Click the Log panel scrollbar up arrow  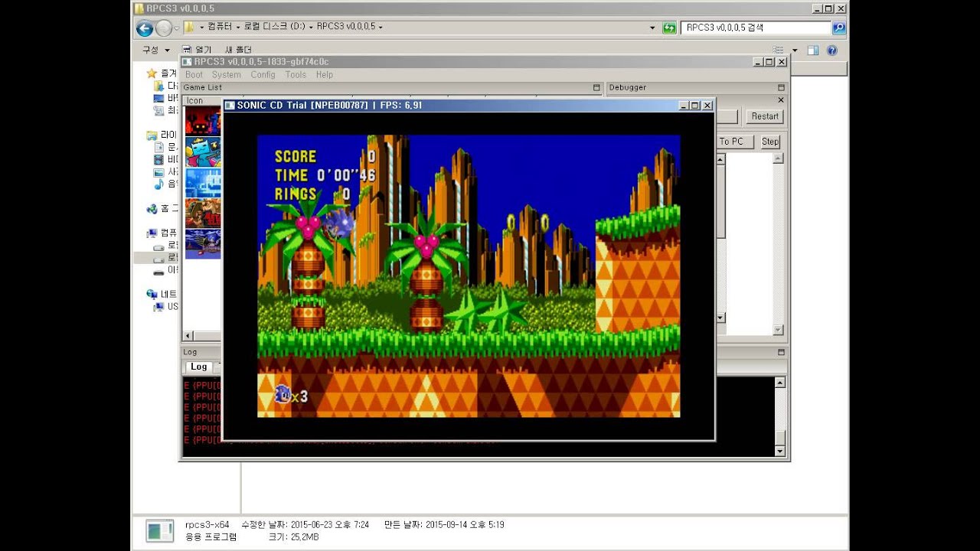[780, 383]
